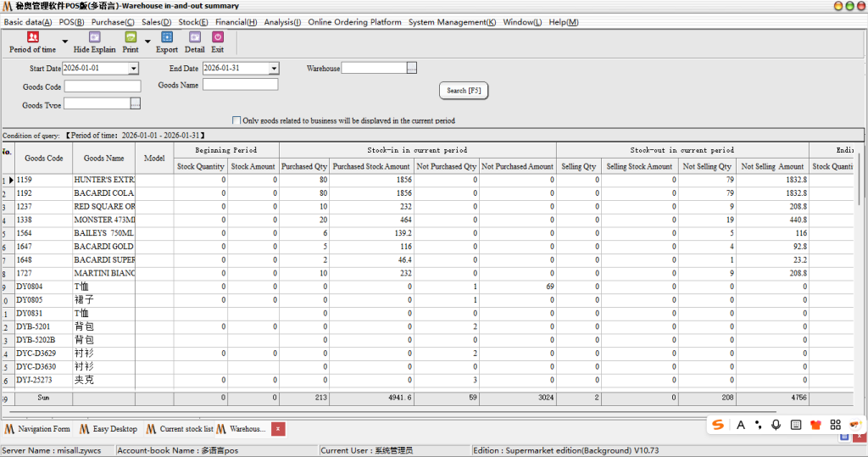The width and height of the screenshot is (868, 457).
Task: Close the Warehouse tab with red X
Action: click(x=278, y=429)
